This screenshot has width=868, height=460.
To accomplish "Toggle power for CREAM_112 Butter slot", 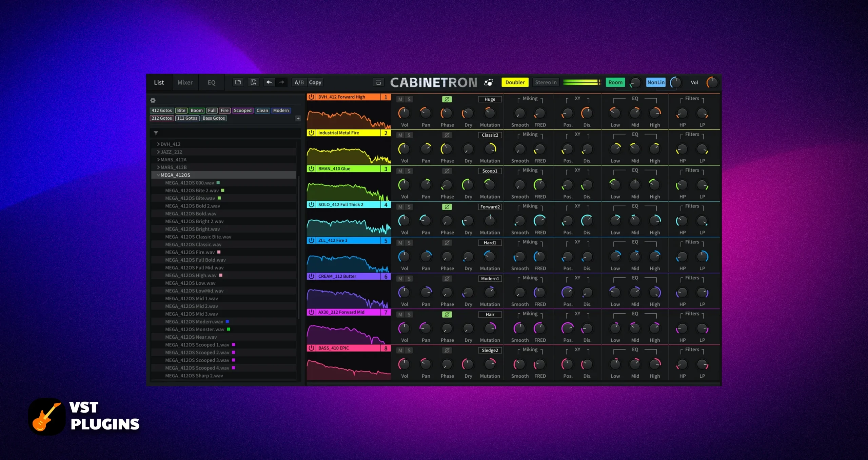I will pos(311,276).
